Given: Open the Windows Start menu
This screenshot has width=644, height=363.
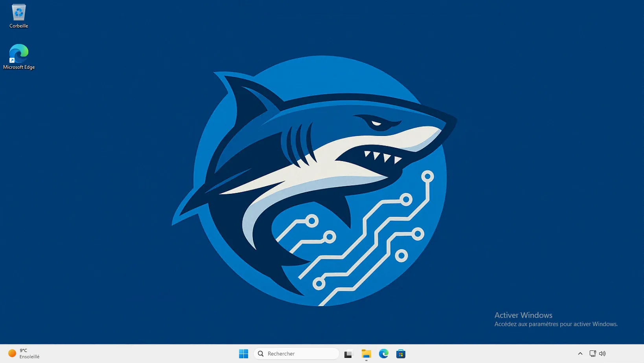Looking at the screenshot, I should pos(243,354).
